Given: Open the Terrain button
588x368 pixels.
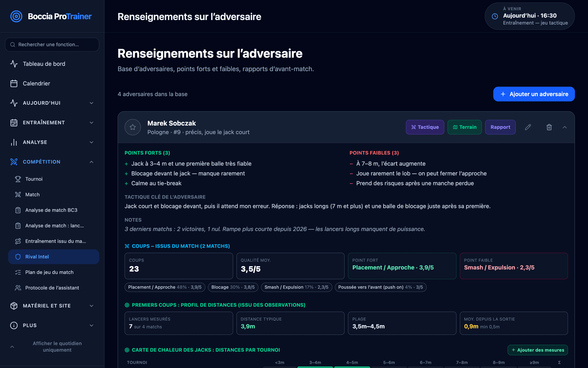Looking at the screenshot, I should pos(464,127).
